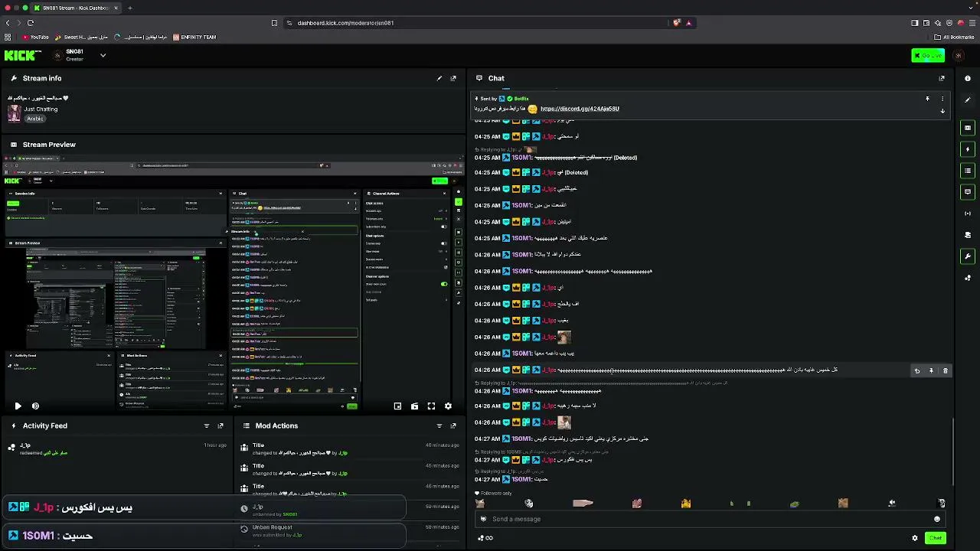Pop out the Stream Preview panel

[x=453, y=145]
